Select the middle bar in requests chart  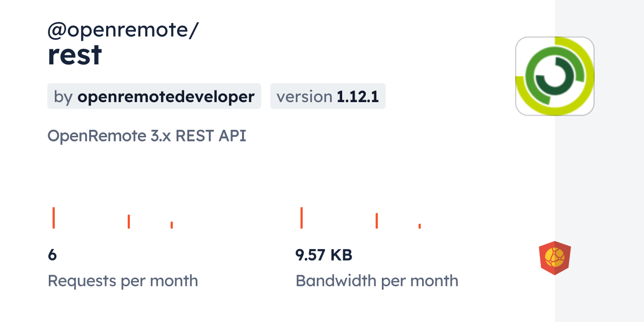[x=129, y=221]
